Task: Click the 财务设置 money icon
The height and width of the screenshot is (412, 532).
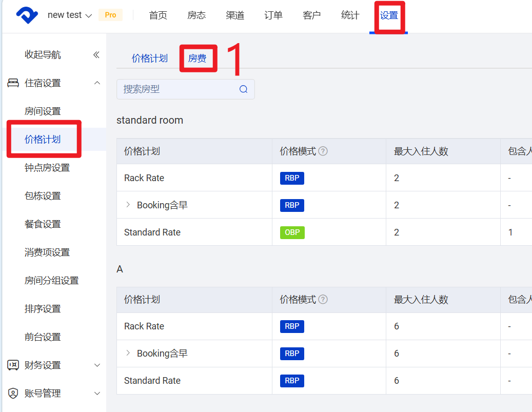Action: [x=13, y=365]
